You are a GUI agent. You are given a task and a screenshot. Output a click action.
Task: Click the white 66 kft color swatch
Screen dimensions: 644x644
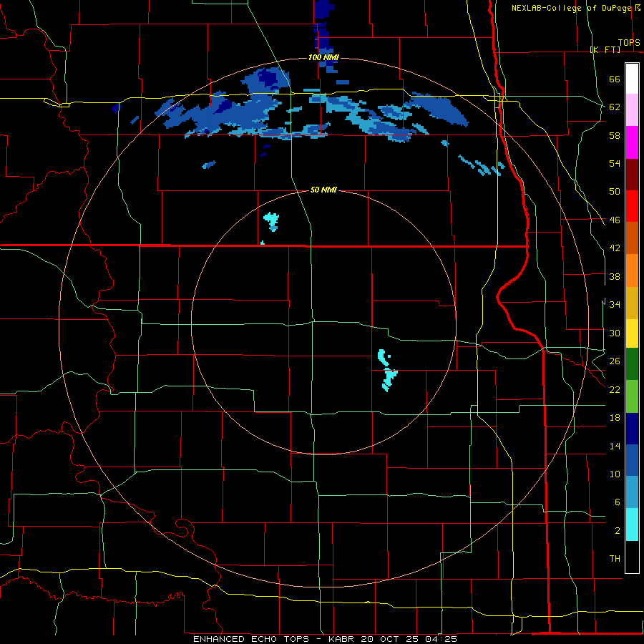[x=632, y=79]
